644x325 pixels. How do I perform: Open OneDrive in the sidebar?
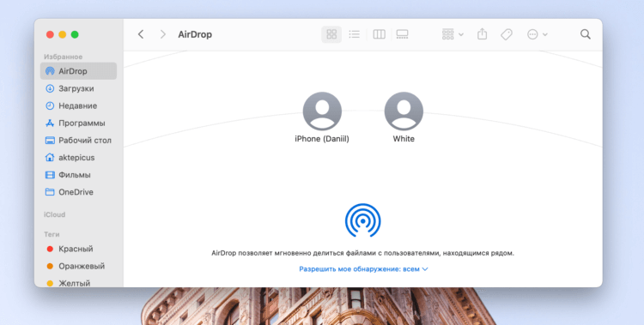pos(78,191)
